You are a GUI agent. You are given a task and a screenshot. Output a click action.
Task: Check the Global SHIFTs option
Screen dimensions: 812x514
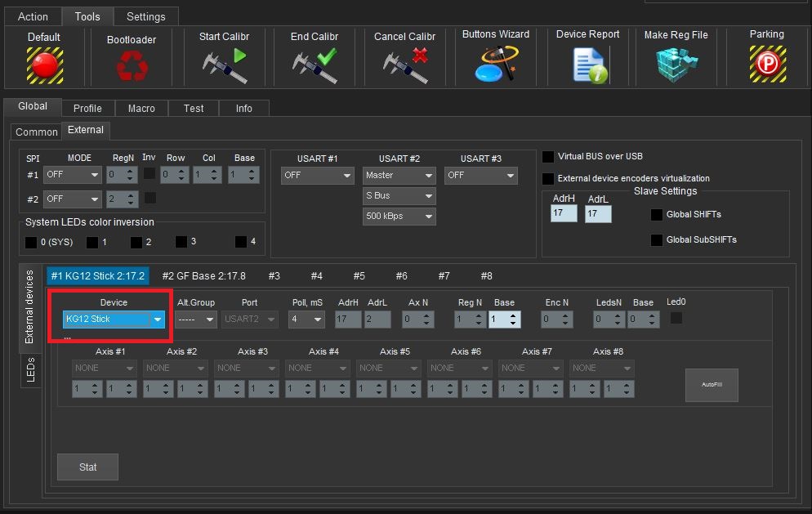(x=656, y=215)
